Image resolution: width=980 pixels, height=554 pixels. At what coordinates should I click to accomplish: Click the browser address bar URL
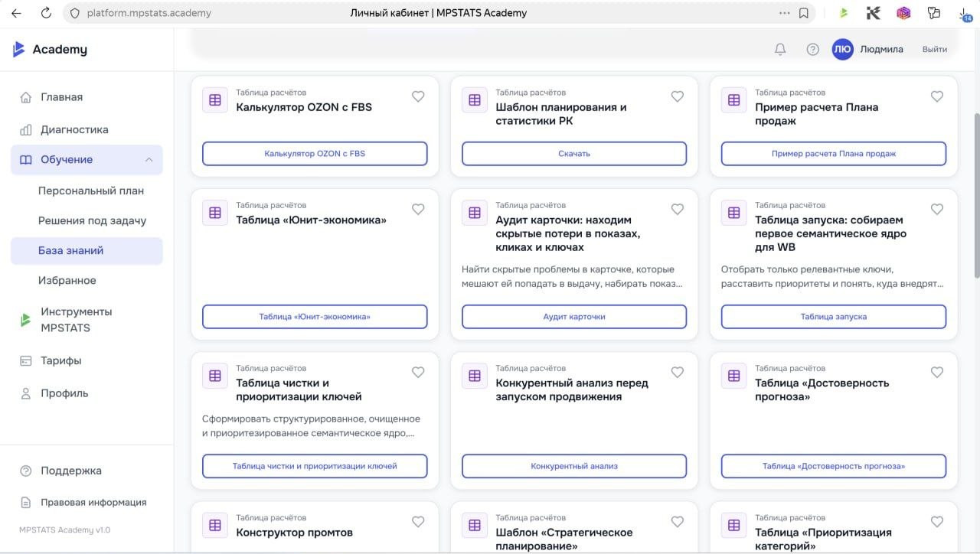(x=149, y=13)
